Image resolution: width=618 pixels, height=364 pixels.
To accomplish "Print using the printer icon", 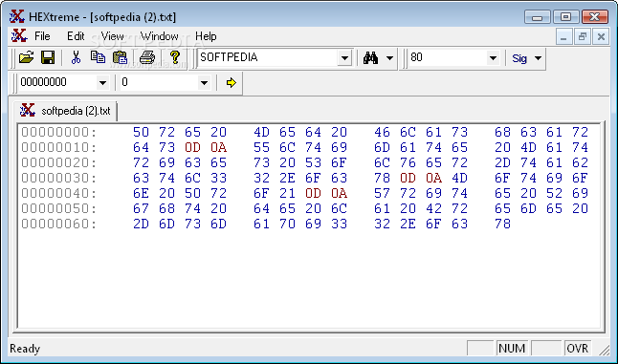I will click(x=147, y=58).
